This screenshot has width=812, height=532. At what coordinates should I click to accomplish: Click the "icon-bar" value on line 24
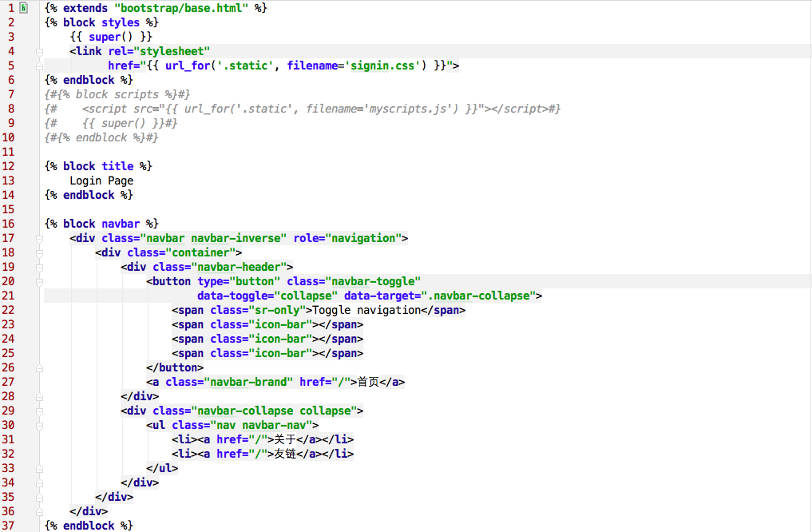click(280, 339)
